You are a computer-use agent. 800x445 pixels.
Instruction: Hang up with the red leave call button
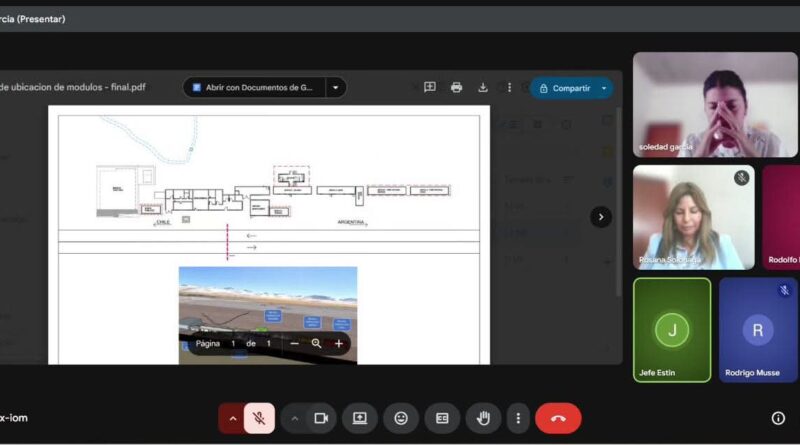pyautogui.click(x=558, y=418)
